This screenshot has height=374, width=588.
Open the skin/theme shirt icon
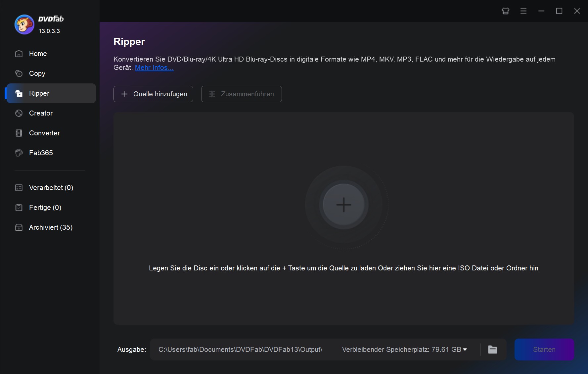click(506, 11)
